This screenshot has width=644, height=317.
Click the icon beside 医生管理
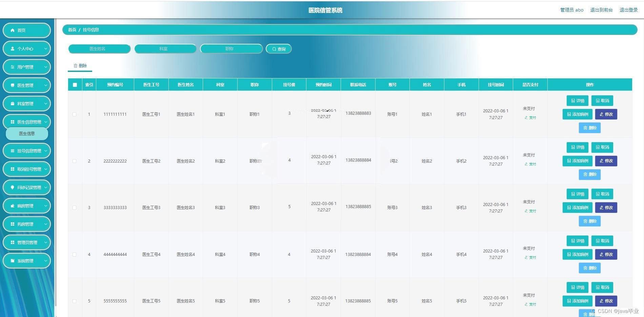tap(13, 85)
